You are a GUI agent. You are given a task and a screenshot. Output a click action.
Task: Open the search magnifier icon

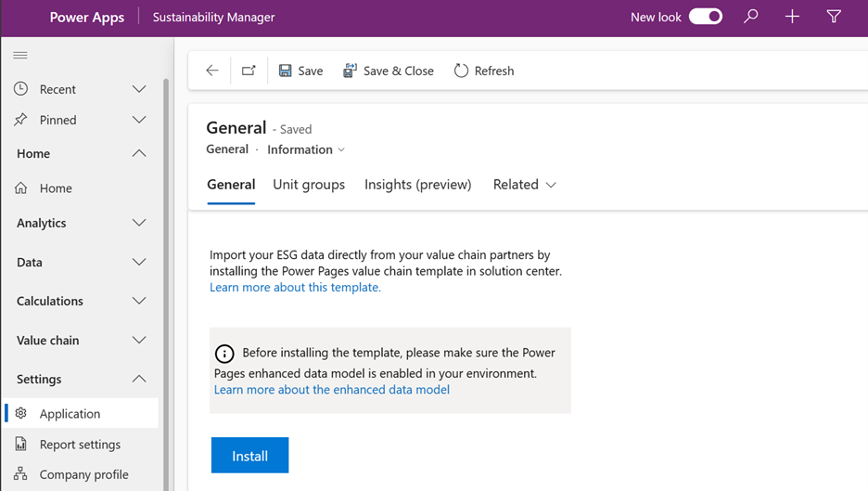[750, 17]
